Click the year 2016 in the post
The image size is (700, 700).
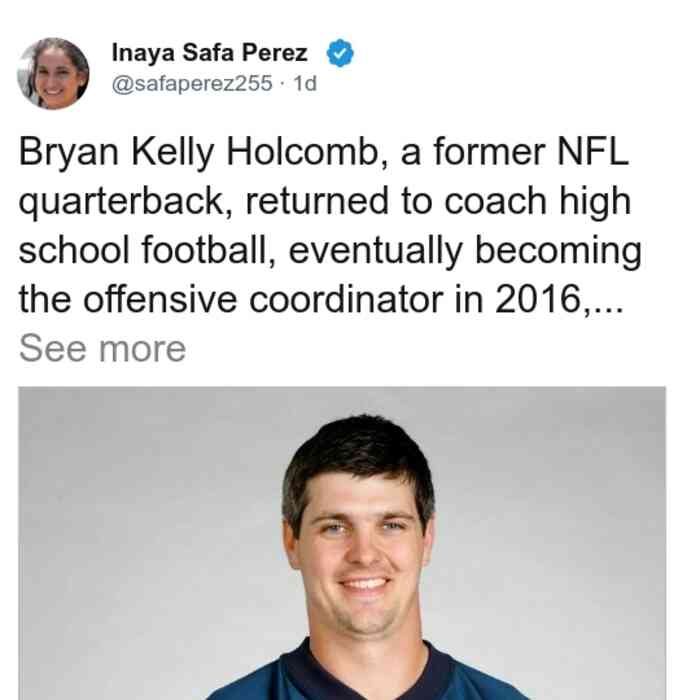click(538, 300)
